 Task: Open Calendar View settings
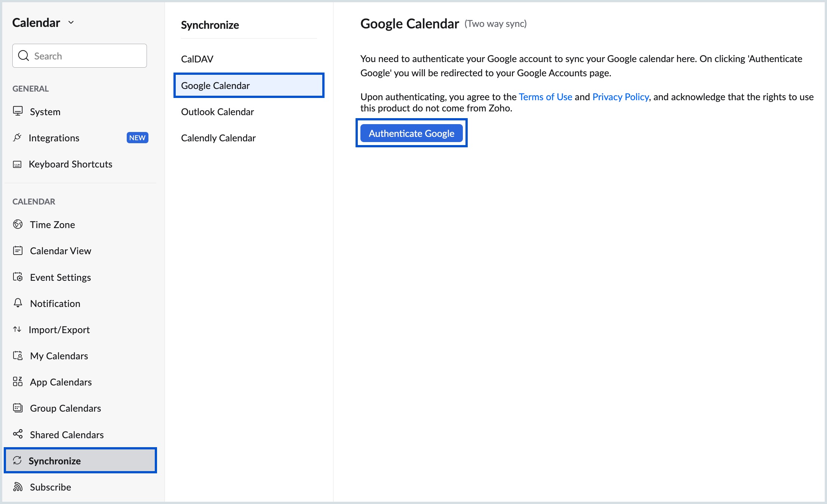pos(60,251)
